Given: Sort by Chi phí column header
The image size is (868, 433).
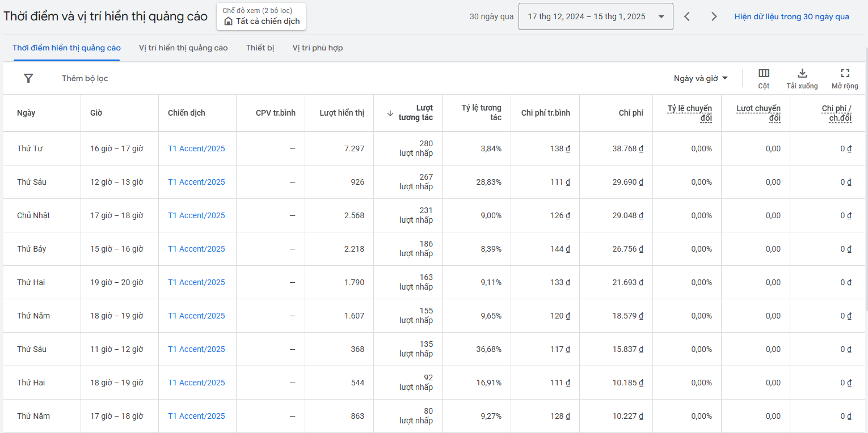Looking at the screenshot, I should 630,113.
